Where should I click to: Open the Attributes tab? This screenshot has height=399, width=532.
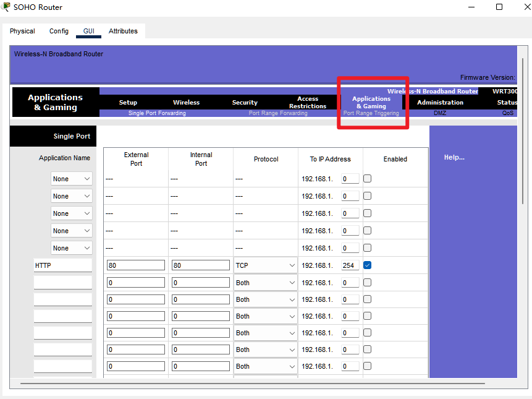click(123, 31)
